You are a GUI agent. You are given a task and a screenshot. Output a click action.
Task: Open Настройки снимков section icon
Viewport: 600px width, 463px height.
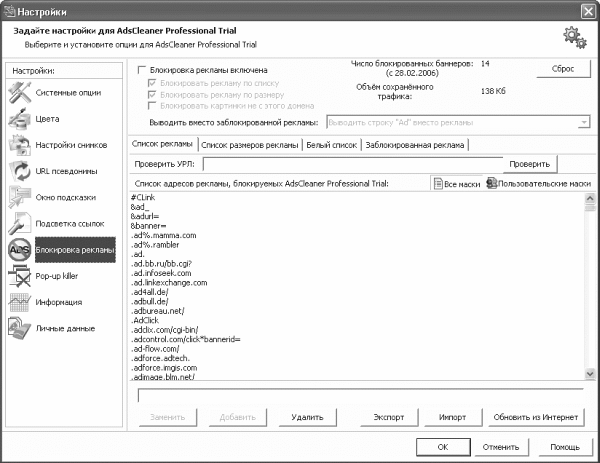tap(20, 145)
